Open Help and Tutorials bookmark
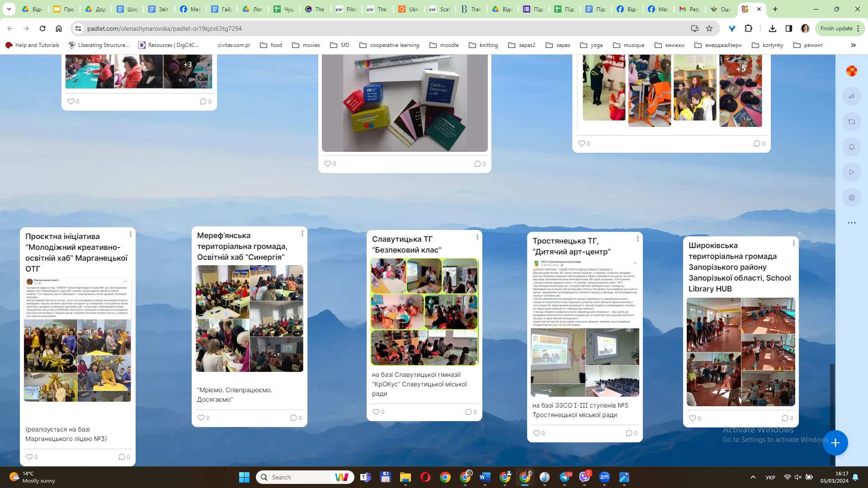 (32, 45)
